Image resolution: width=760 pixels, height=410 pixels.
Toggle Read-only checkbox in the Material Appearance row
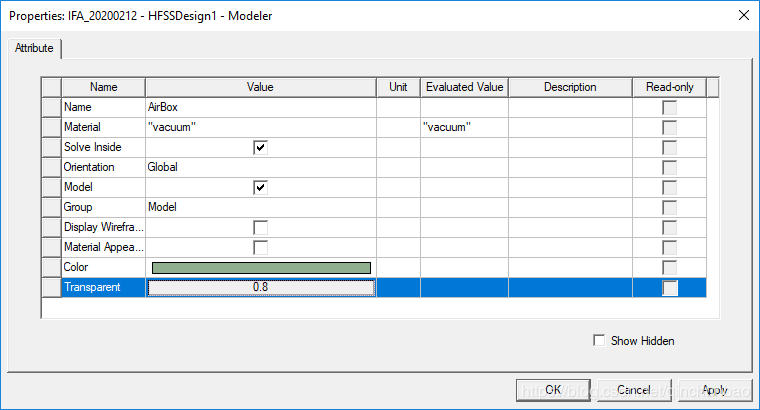669,248
